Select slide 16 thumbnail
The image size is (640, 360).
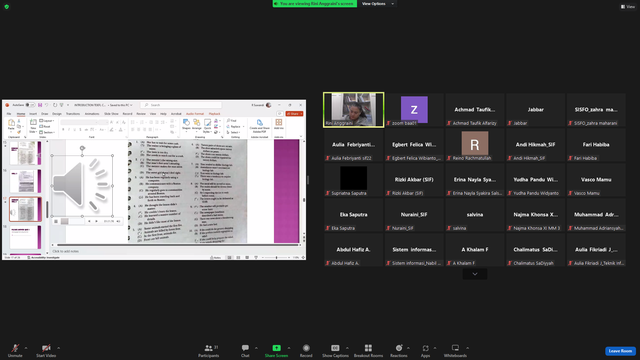[26, 181]
